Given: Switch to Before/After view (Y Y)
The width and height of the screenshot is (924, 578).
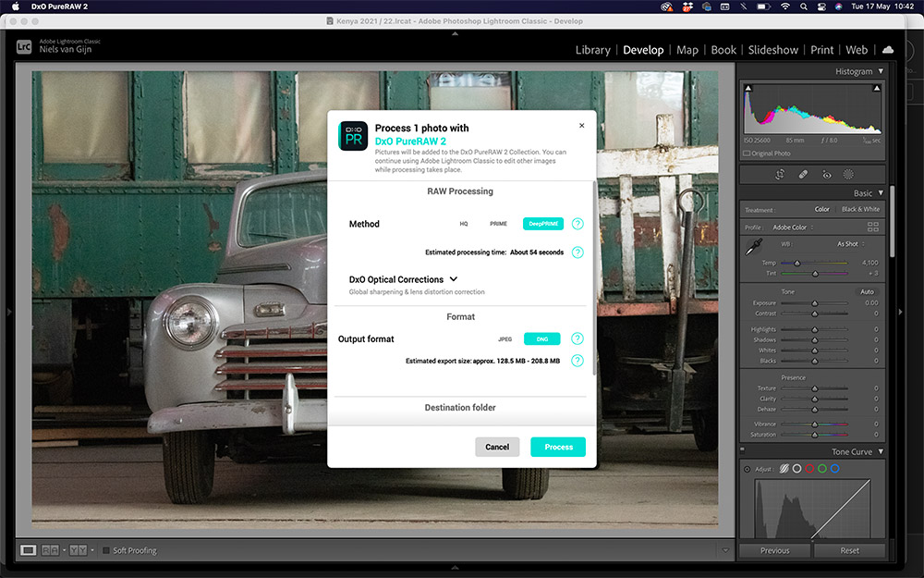Looking at the screenshot, I should 79,550.
